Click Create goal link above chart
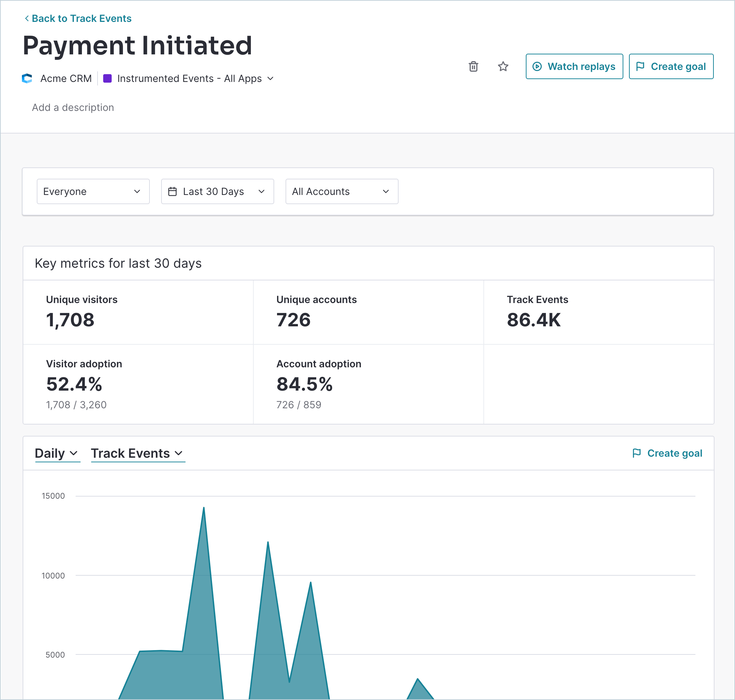The height and width of the screenshot is (700, 735). pos(674,453)
